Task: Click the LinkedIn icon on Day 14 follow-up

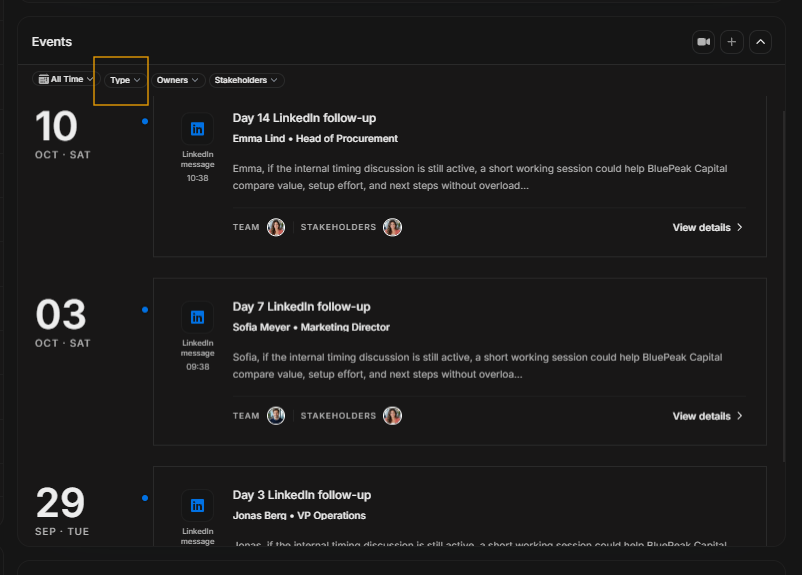Action: [197, 129]
